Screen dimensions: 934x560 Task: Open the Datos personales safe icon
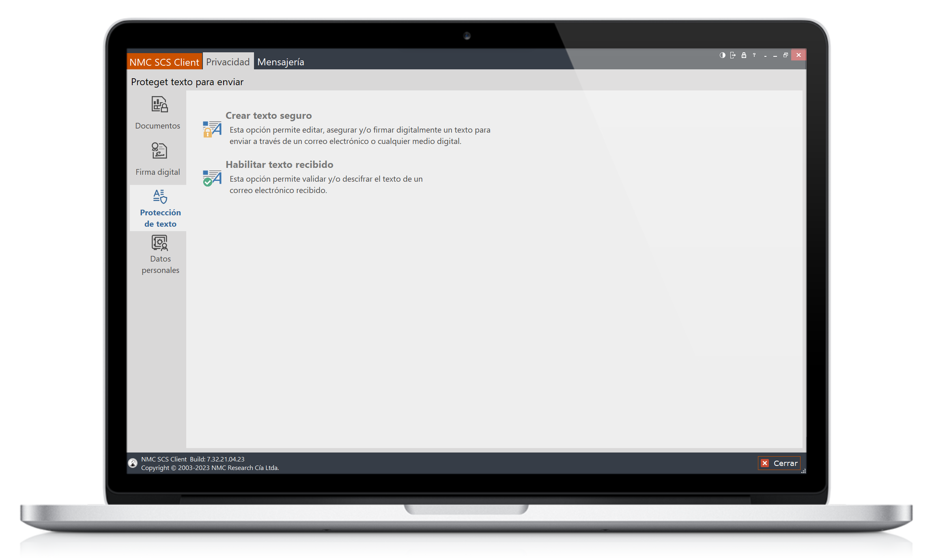coord(160,242)
